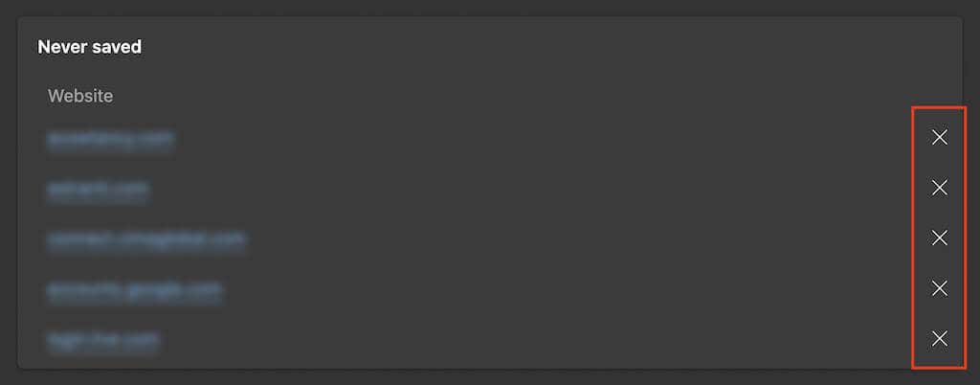The height and width of the screenshot is (385, 980).
Task: Click the X icon at the top of red box
Action: (x=940, y=138)
